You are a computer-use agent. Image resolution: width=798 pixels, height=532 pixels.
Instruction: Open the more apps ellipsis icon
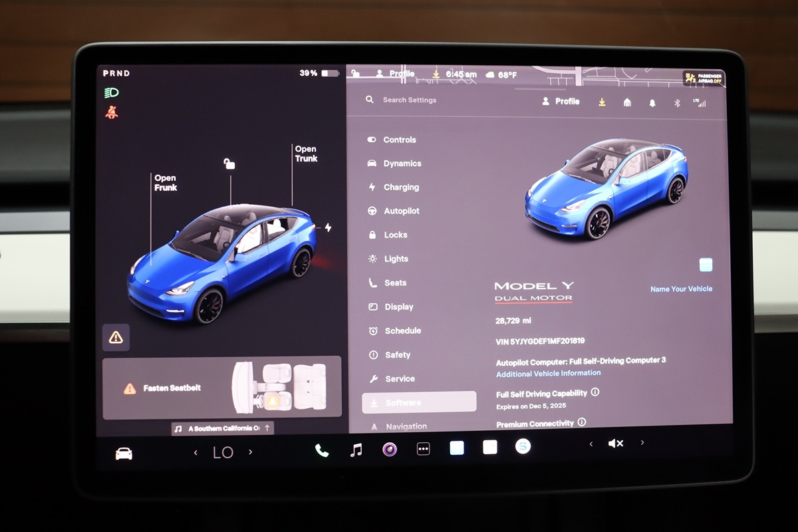click(424, 450)
